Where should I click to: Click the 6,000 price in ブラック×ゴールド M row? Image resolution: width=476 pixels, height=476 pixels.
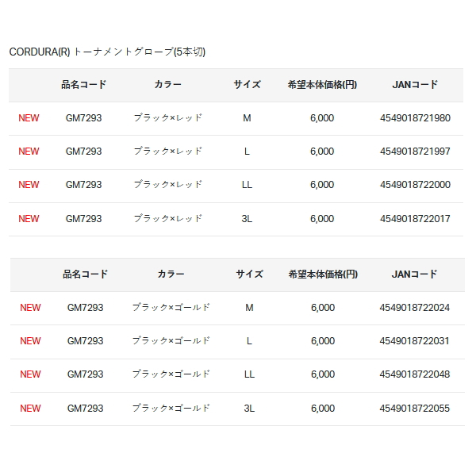click(x=323, y=308)
